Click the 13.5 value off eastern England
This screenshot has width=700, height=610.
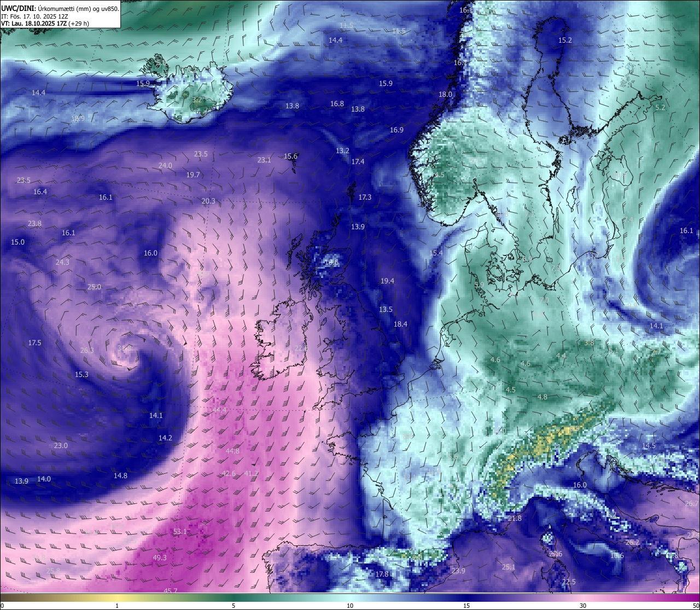[x=386, y=309]
